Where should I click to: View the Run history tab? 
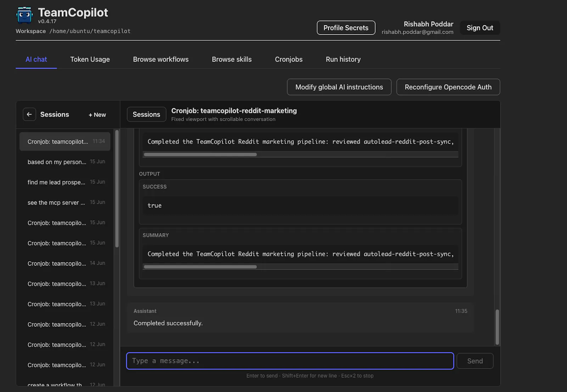[343, 59]
